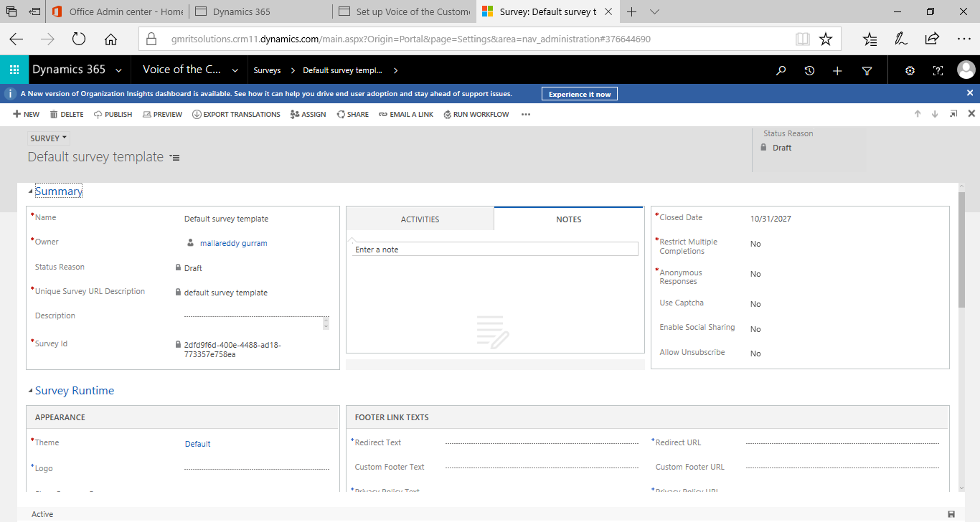Click the Custom Footer URL field

pos(842,468)
